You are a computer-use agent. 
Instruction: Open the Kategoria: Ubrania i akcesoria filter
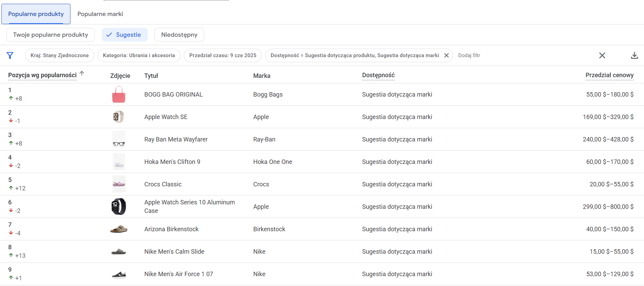coord(139,55)
